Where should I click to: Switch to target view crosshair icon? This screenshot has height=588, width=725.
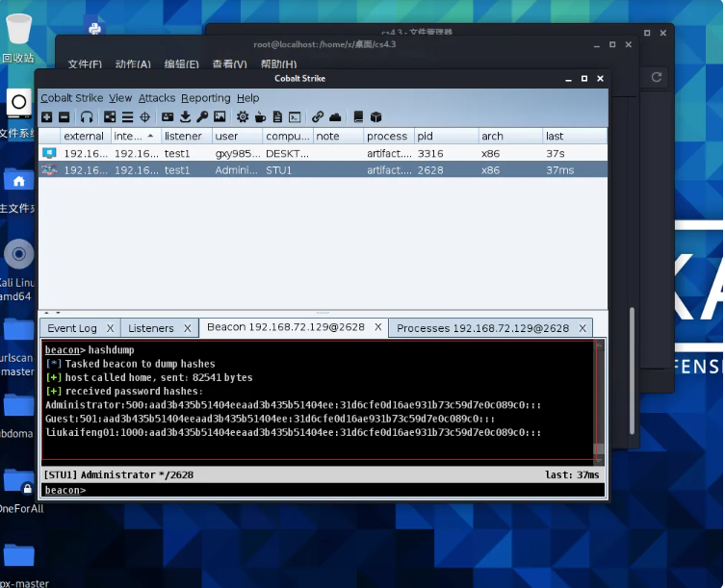[x=144, y=117]
